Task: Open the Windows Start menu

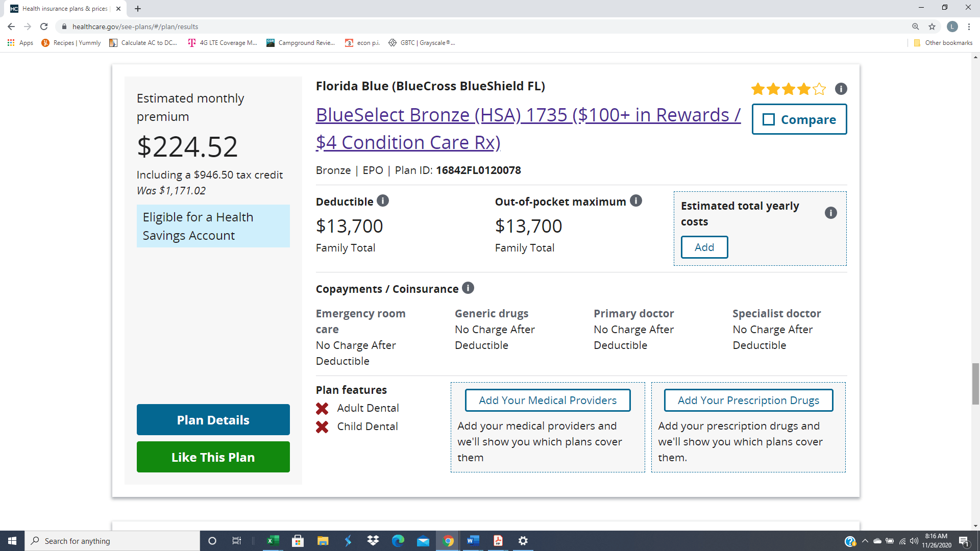Action: point(12,541)
